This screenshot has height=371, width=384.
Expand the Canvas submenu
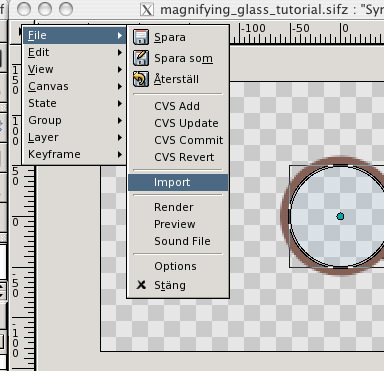(x=74, y=86)
